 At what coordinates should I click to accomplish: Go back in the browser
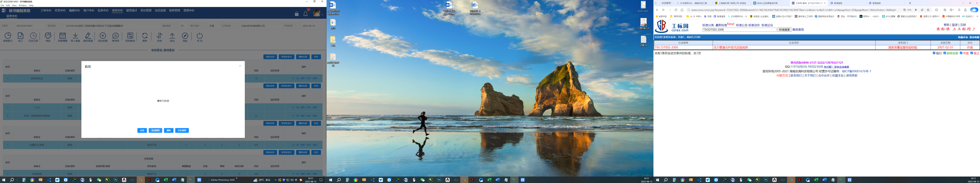663,10
